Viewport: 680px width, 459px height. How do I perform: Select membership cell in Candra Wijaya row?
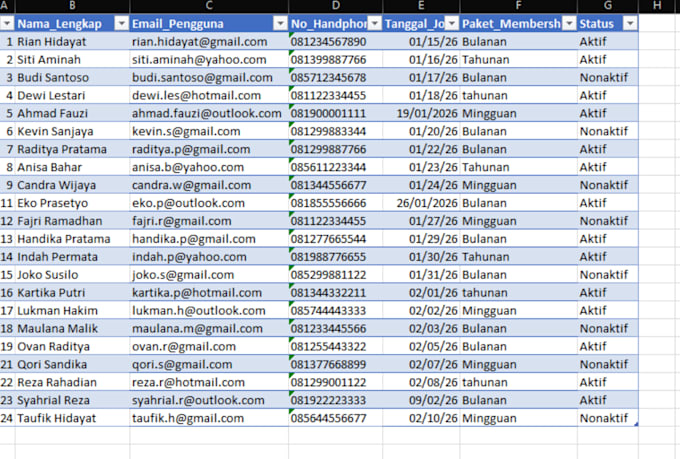(x=519, y=185)
